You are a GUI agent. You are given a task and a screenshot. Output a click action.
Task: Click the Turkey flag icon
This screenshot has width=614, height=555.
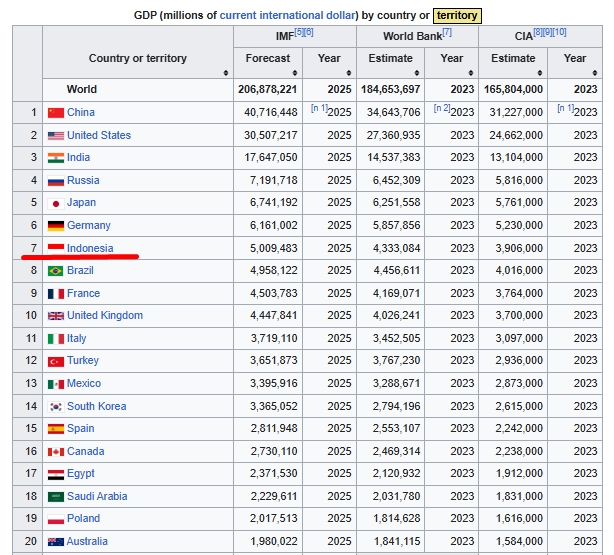pyautogui.click(x=56, y=362)
